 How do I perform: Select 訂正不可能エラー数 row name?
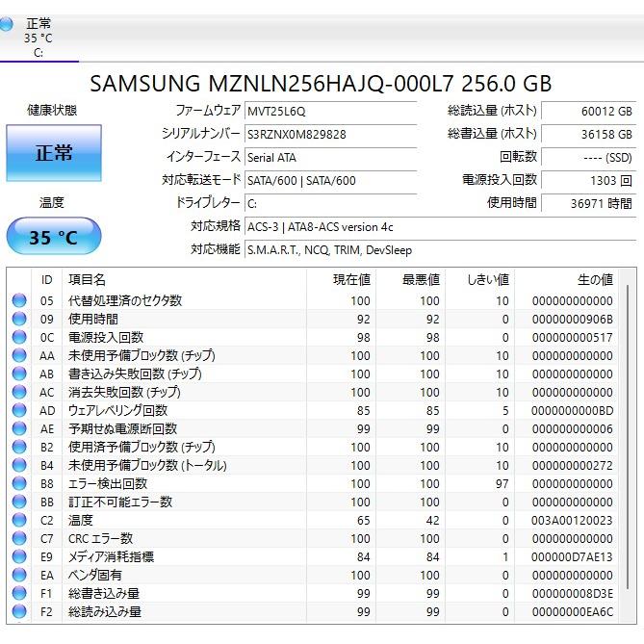[120, 502]
